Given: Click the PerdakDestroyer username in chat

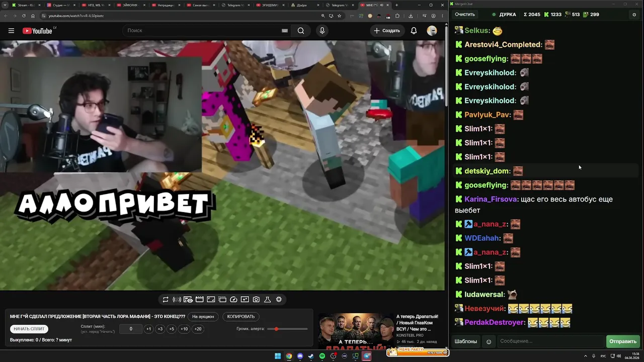Looking at the screenshot, I should [x=494, y=322].
